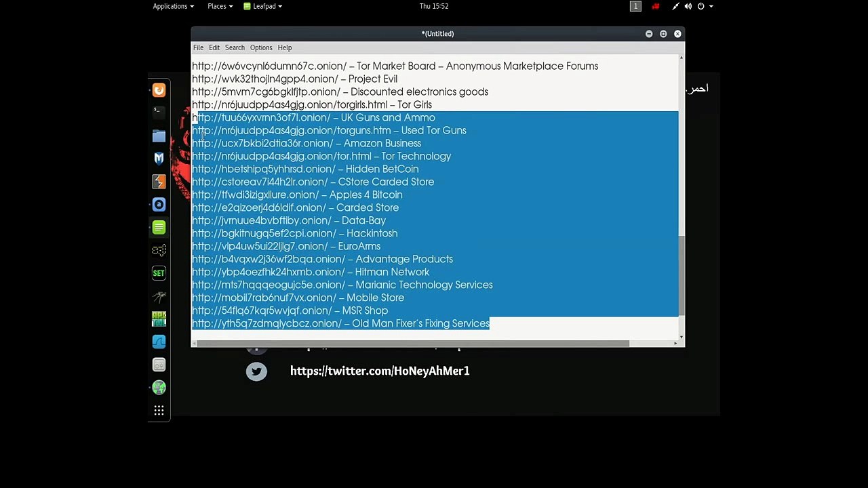Screen dimensions: 868x488
Task: Click the red screen recorder indicator
Action: tap(655, 6)
